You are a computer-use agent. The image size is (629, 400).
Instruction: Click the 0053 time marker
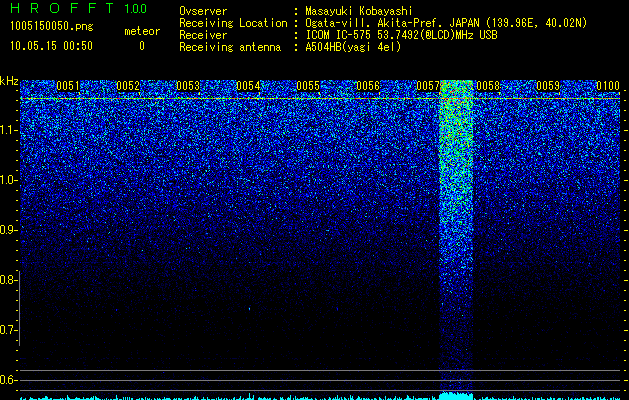[x=188, y=86]
